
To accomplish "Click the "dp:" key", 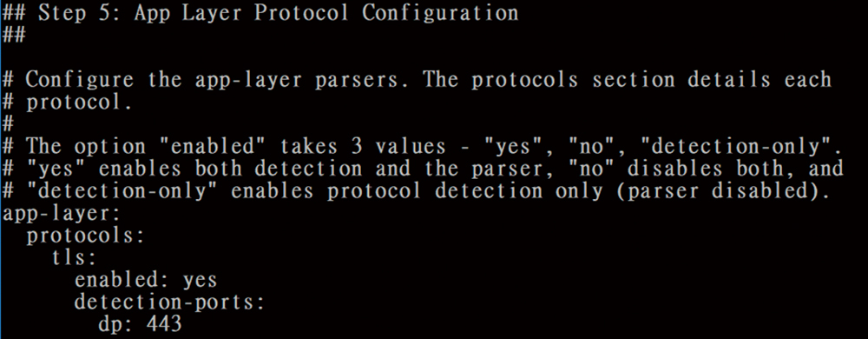I will [116, 324].
